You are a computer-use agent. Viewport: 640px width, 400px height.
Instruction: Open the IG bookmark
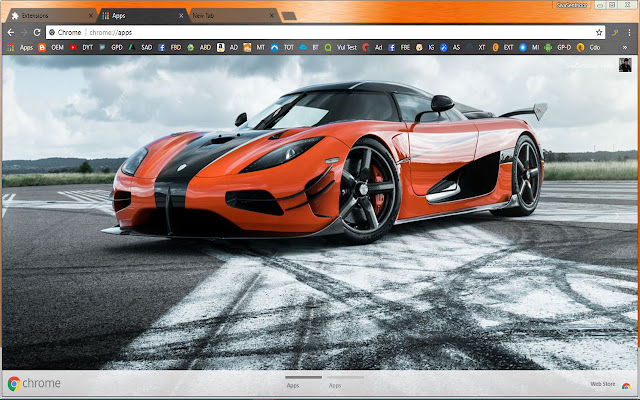pos(425,47)
